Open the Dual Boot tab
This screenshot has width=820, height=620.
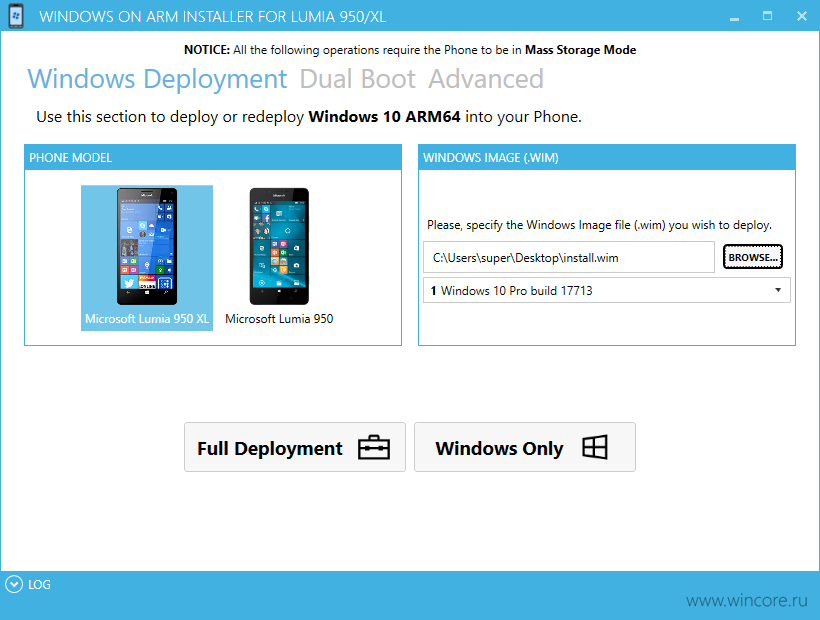[358, 79]
